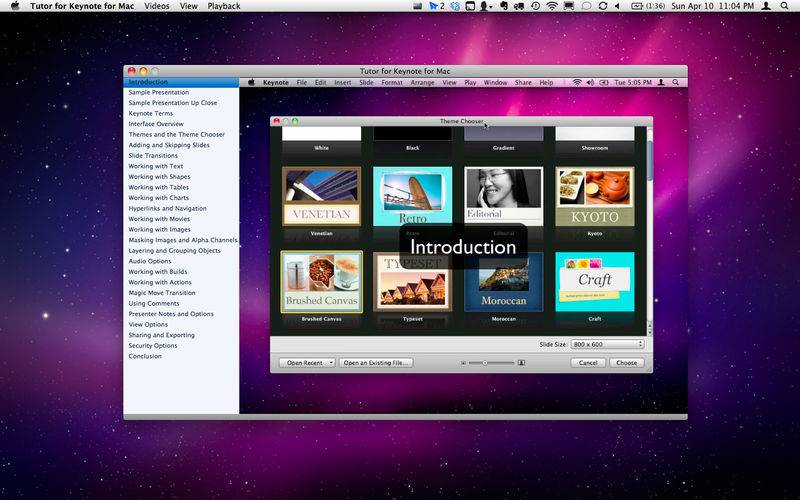Open the Slide Size 800 x 600 dropdown
Screen dimensions: 800x500
[607, 344]
